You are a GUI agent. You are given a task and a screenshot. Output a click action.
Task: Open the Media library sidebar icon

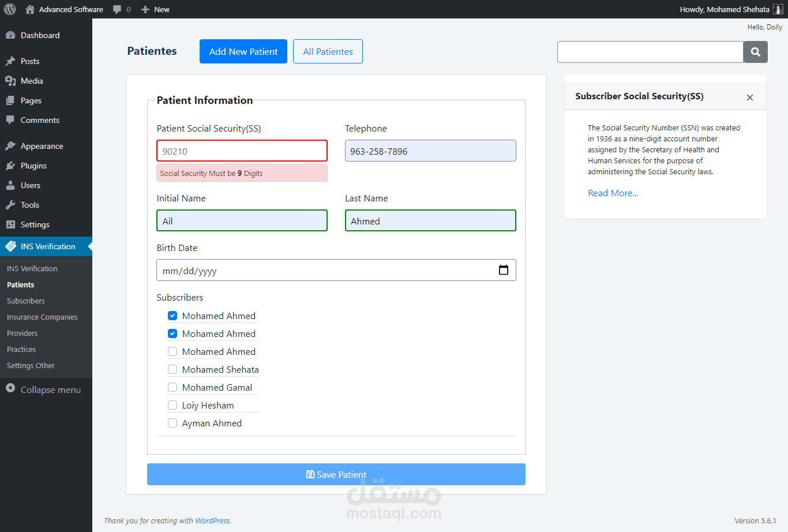click(10, 81)
